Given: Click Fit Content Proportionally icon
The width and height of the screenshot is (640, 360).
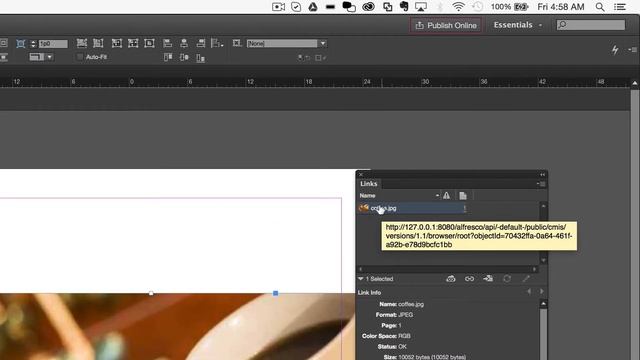Looking at the screenshot, I should pyautogui.click(x=98, y=43).
